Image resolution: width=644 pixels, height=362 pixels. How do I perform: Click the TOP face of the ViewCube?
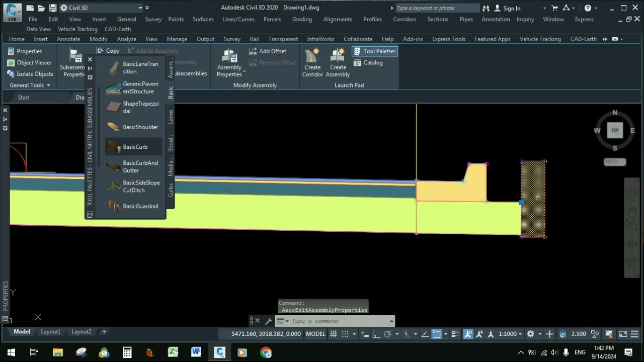click(x=615, y=130)
